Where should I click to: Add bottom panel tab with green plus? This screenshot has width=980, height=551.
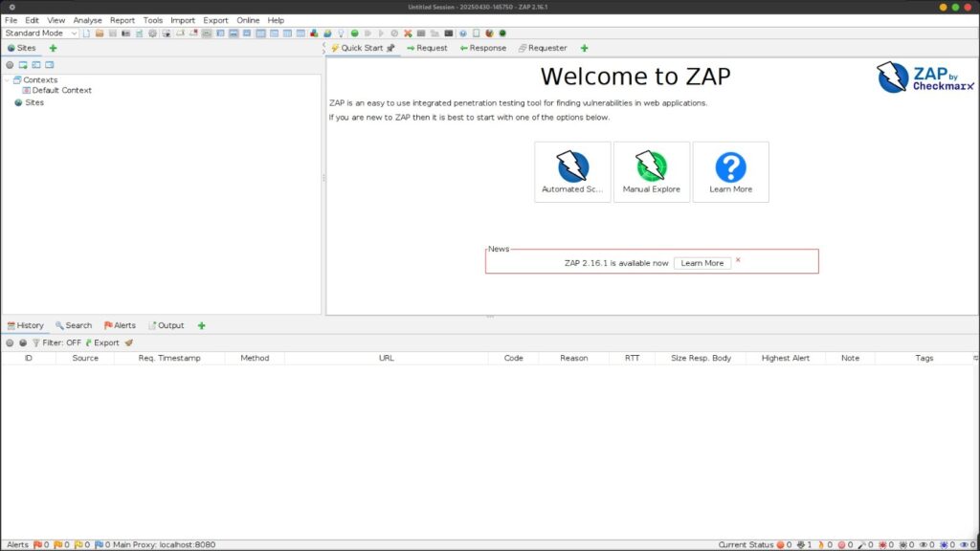click(x=201, y=325)
